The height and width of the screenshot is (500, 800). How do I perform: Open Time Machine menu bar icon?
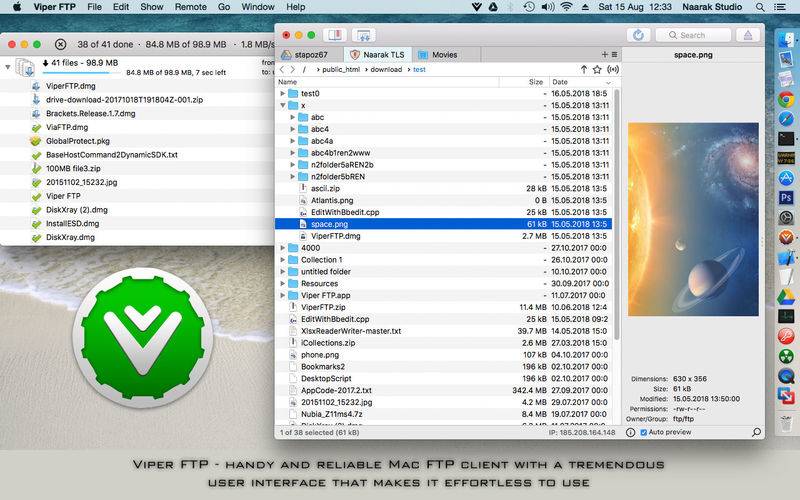(529, 7)
